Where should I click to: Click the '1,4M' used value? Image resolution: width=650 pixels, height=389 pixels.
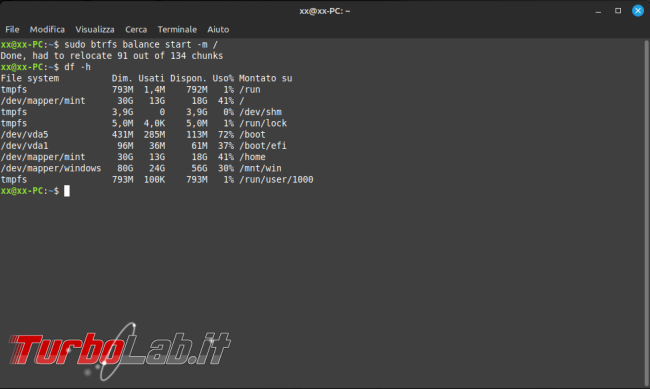(154, 90)
